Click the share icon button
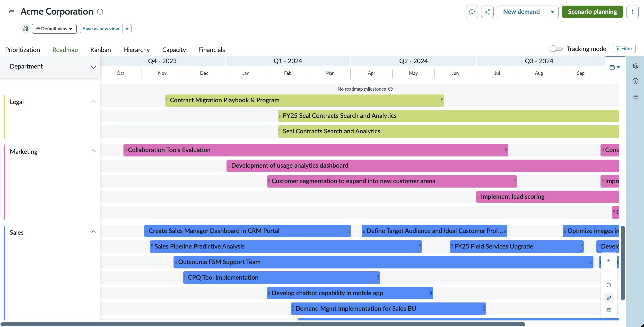Image resolution: width=644 pixels, height=327 pixels. pos(487,12)
